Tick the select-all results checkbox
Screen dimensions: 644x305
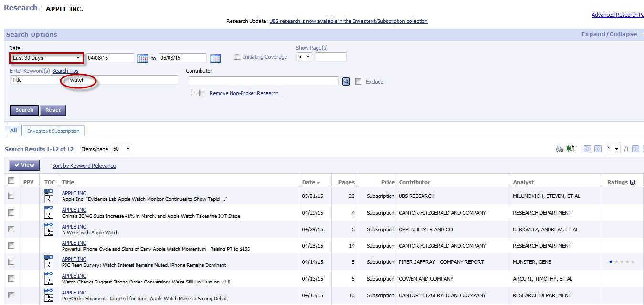11,181
